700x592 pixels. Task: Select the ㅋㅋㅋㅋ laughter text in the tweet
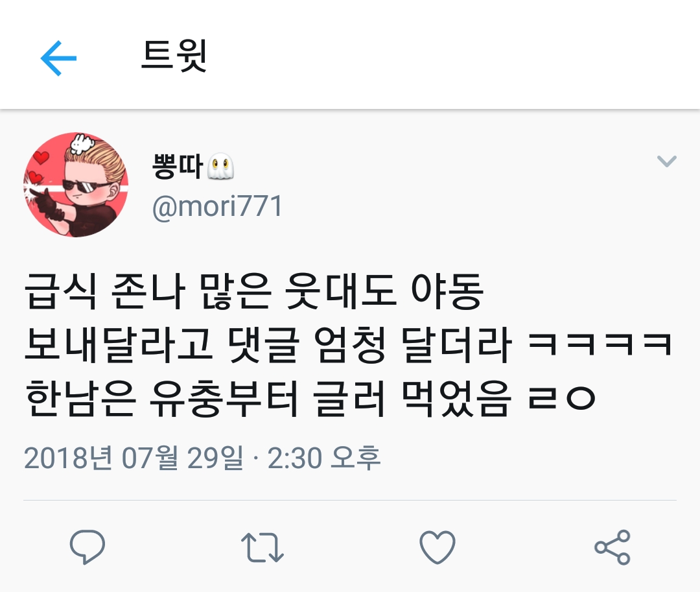pyautogui.click(x=600, y=344)
